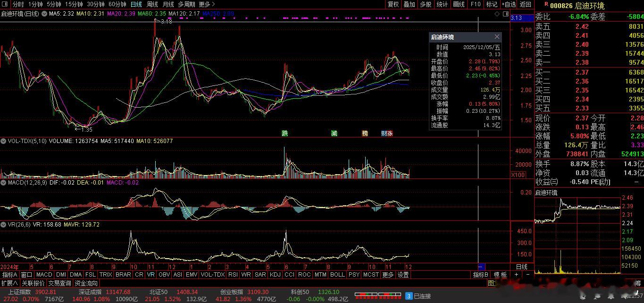Screen dimensions: 644x303
Task: Open the dropdown circle beside 启迪环境(日线)
Action: [44, 14]
